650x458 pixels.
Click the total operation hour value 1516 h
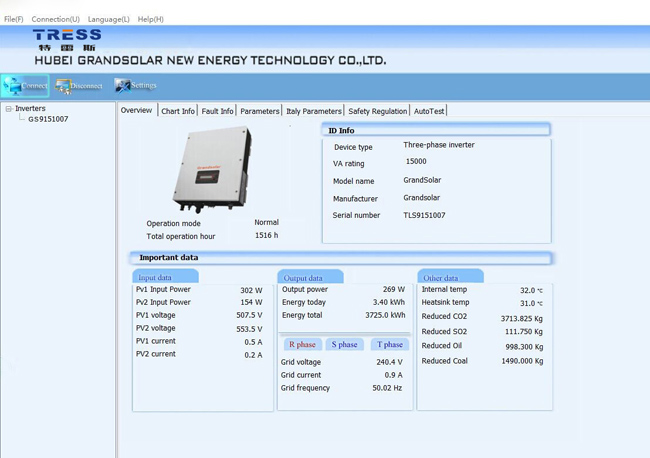click(x=267, y=235)
